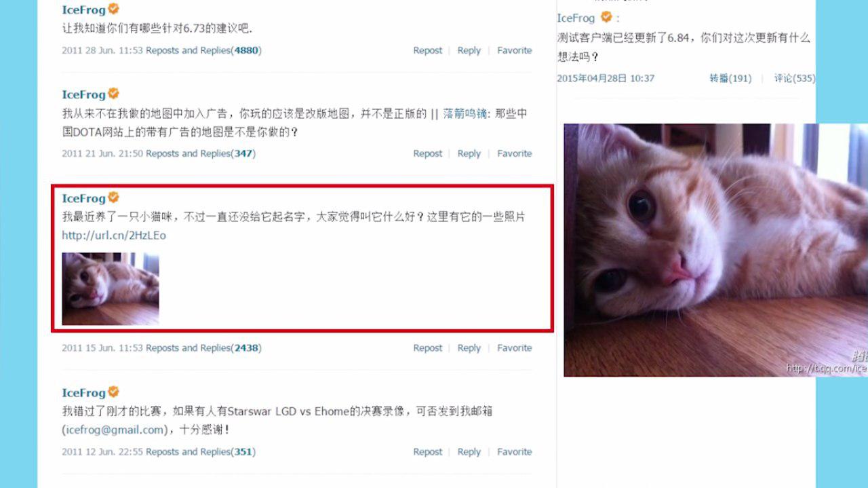Open Reposts and Replies (4880)

pos(203,50)
